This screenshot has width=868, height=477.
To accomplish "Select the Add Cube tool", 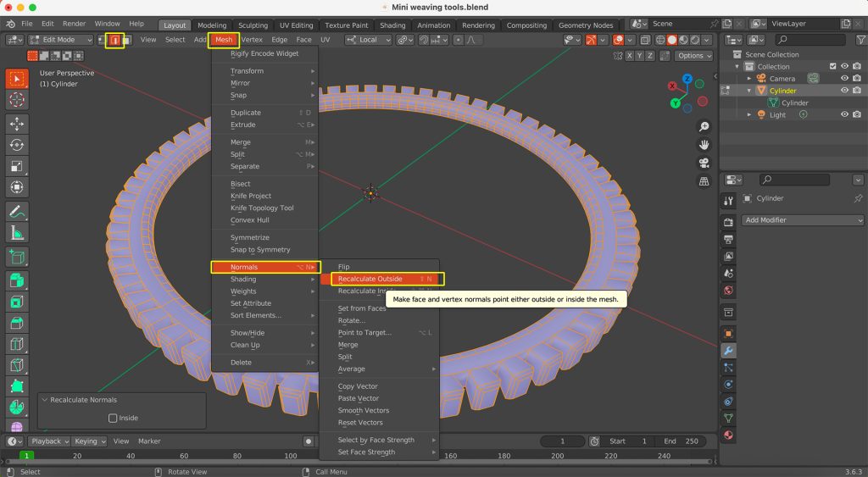I will (x=17, y=258).
